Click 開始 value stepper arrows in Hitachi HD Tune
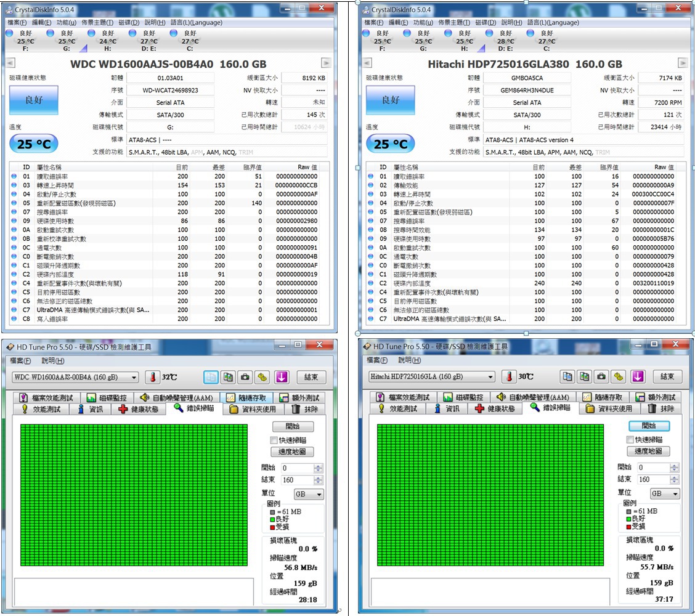This screenshot has height=616, width=695. tap(674, 468)
